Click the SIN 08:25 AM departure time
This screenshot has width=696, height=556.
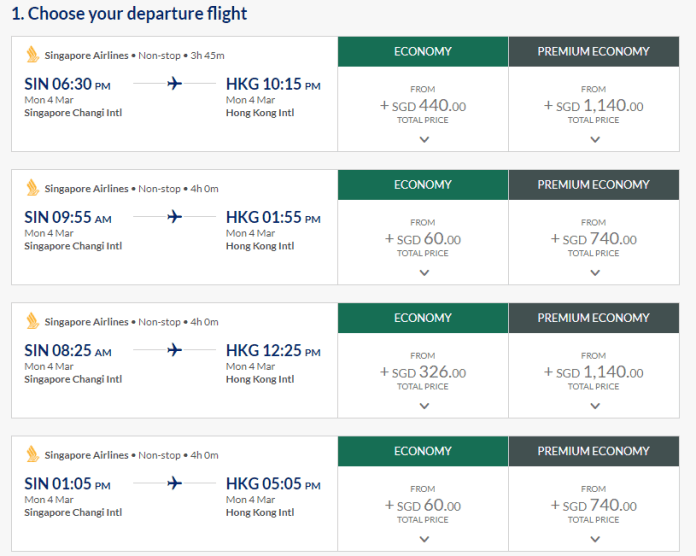pos(67,351)
